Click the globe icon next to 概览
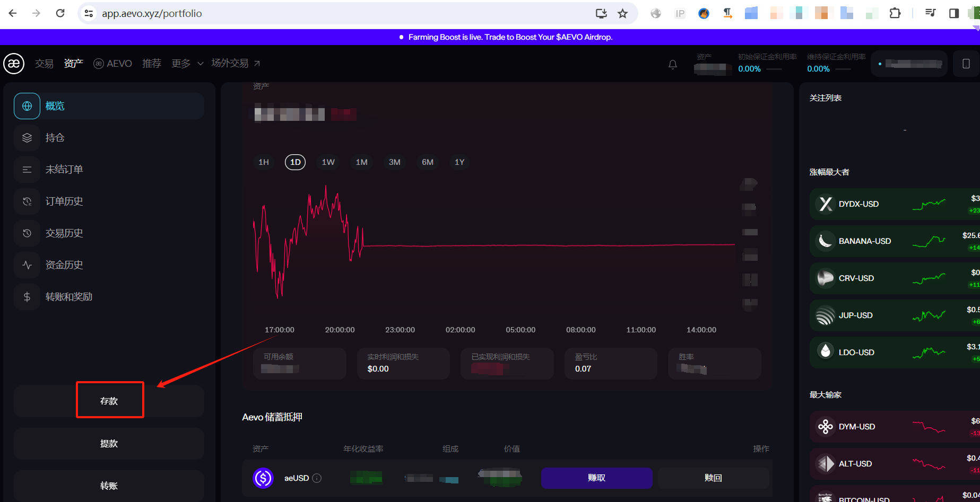 (27, 106)
